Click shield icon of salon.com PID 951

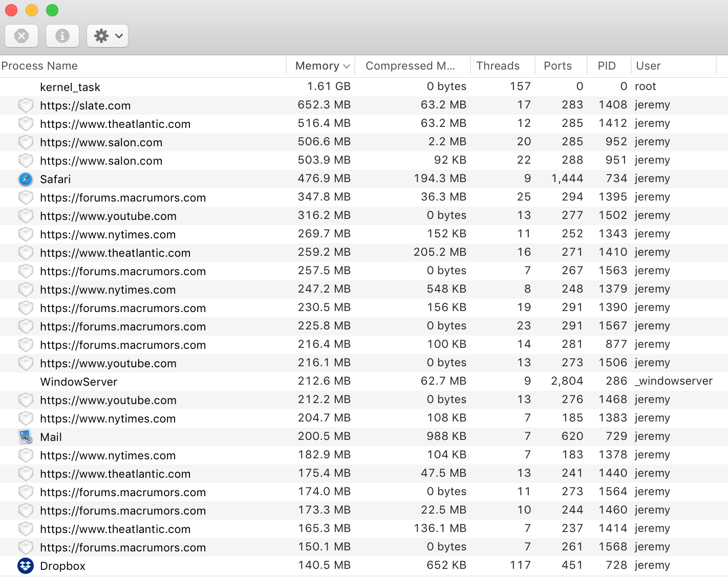(x=26, y=161)
